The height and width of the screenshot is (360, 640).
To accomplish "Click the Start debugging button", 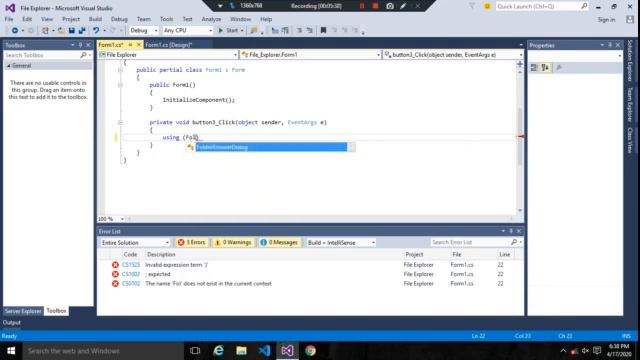I will pyautogui.click(x=231, y=31).
